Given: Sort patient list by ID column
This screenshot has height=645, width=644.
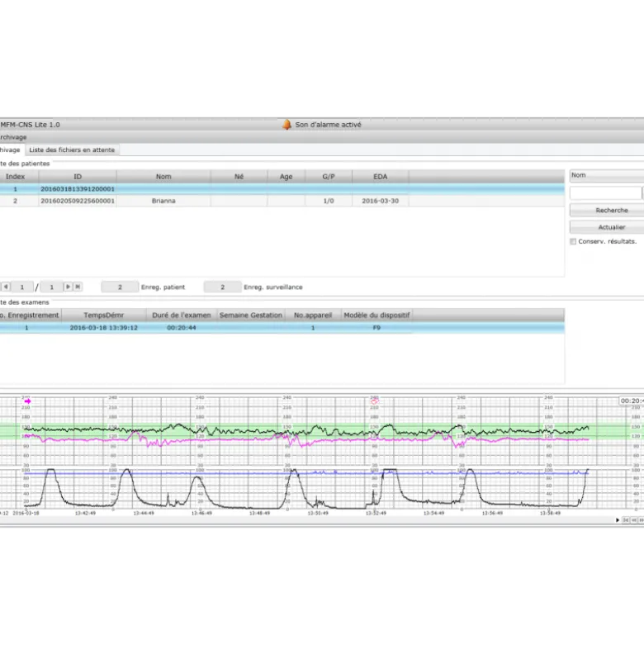Looking at the screenshot, I should 78,177.
